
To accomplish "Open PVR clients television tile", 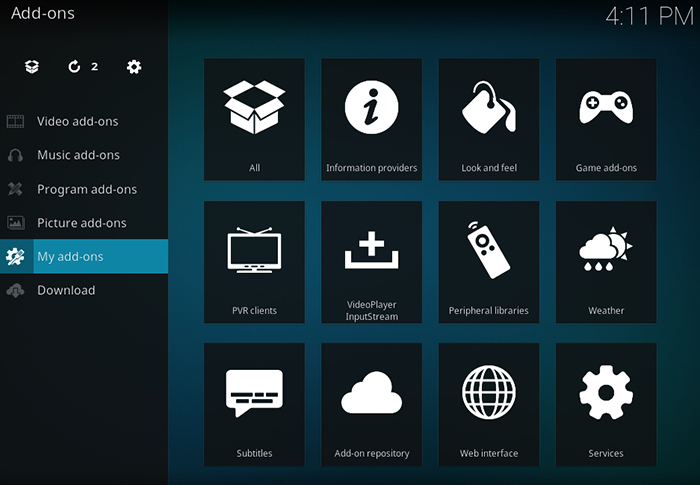I will (254, 262).
